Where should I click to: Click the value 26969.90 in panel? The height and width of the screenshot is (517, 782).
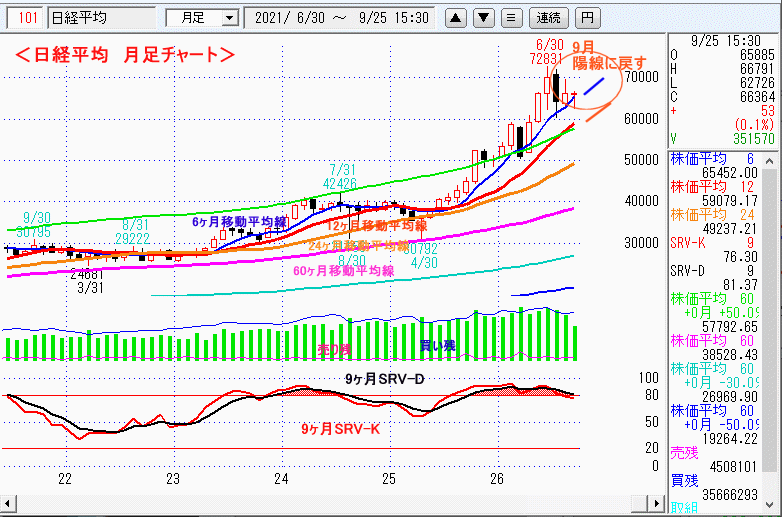730,397
